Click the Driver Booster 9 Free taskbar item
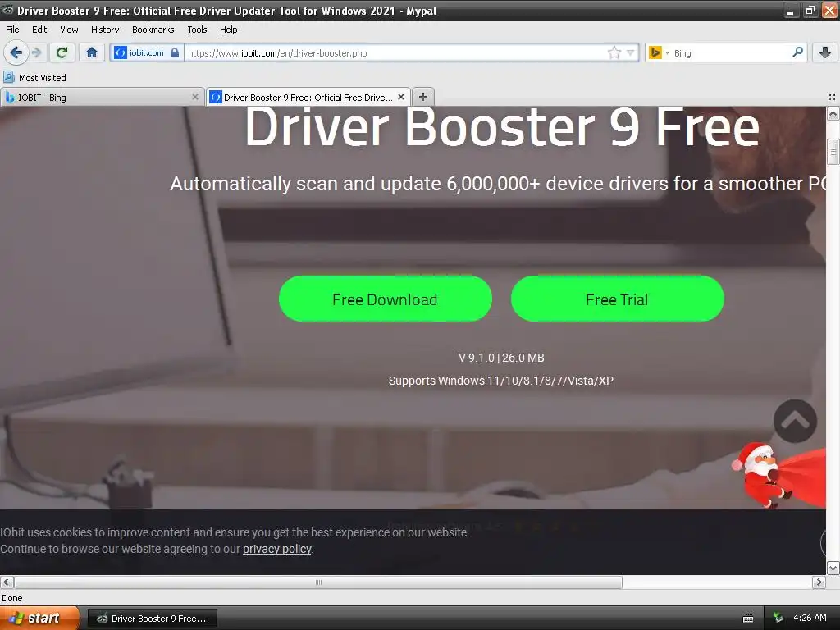 coord(152,619)
